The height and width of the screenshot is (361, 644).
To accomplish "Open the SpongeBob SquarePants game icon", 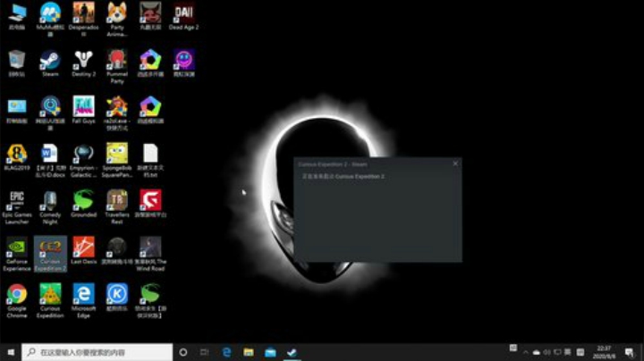I will (x=117, y=160).
